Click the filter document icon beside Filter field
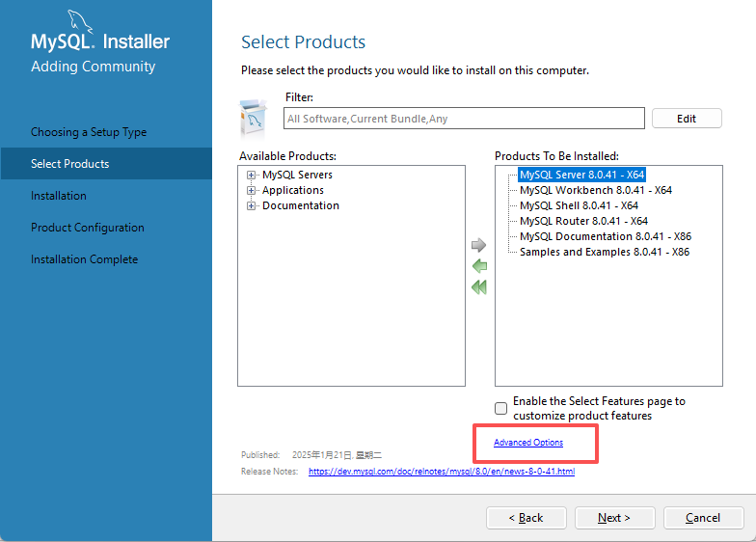 pos(253,118)
